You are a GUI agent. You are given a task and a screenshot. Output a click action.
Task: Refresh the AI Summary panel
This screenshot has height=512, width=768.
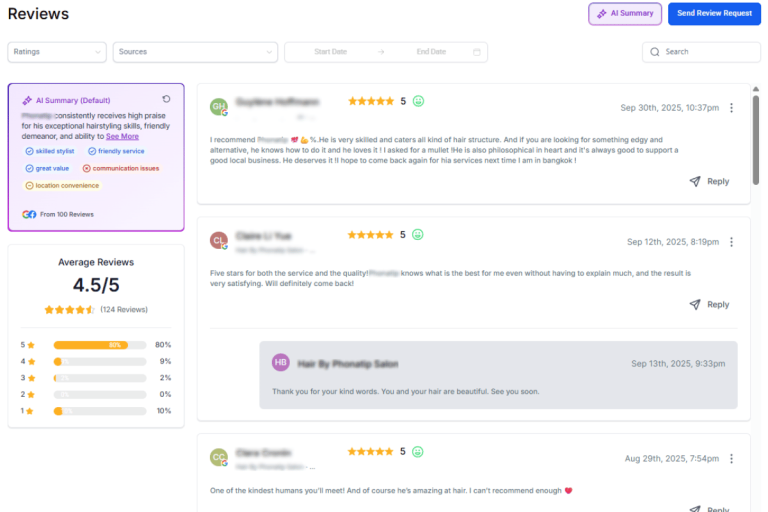(x=166, y=99)
